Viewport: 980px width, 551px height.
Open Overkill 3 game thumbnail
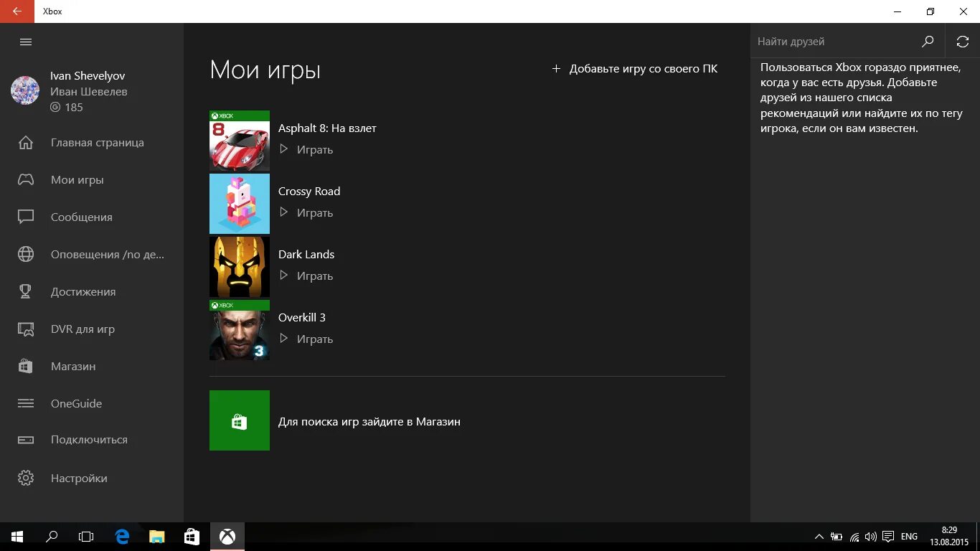(240, 330)
